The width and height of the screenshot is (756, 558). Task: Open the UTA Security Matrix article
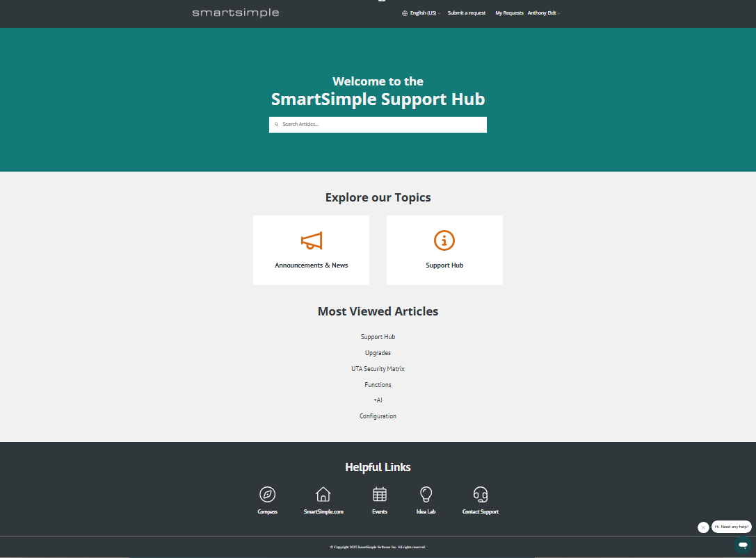click(x=378, y=368)
